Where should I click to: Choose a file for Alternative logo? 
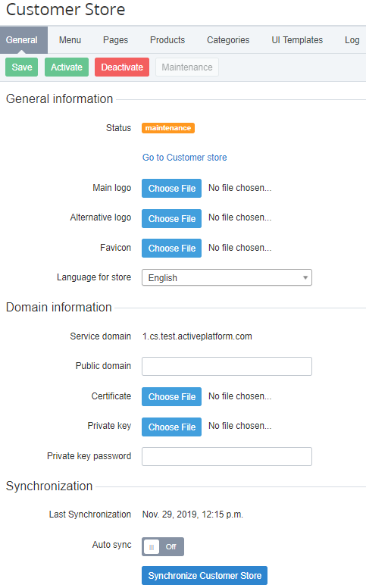[x=171, y=218]
